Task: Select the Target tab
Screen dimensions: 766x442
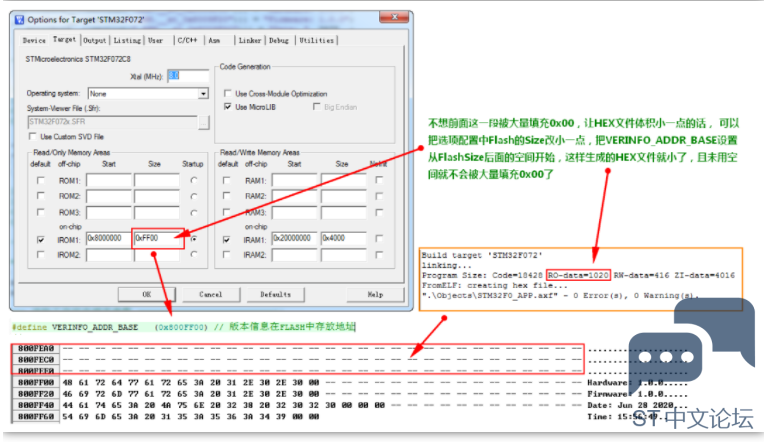Action: coord(64,40)
